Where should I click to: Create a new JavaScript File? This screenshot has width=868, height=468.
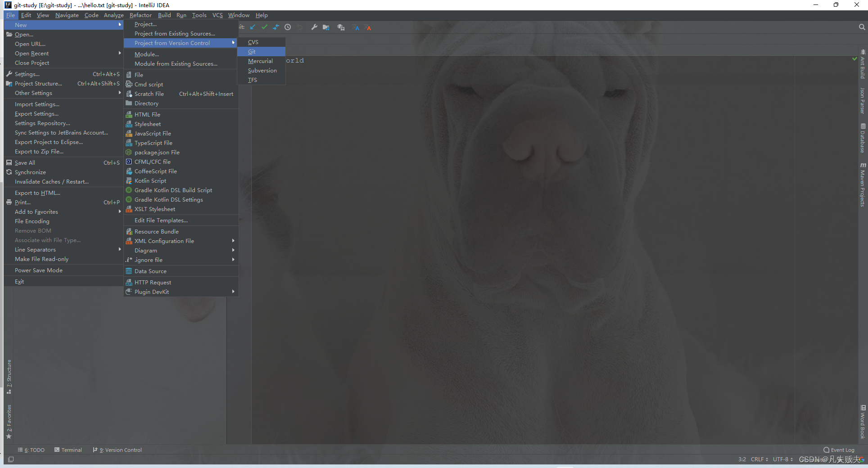(181, 133)
